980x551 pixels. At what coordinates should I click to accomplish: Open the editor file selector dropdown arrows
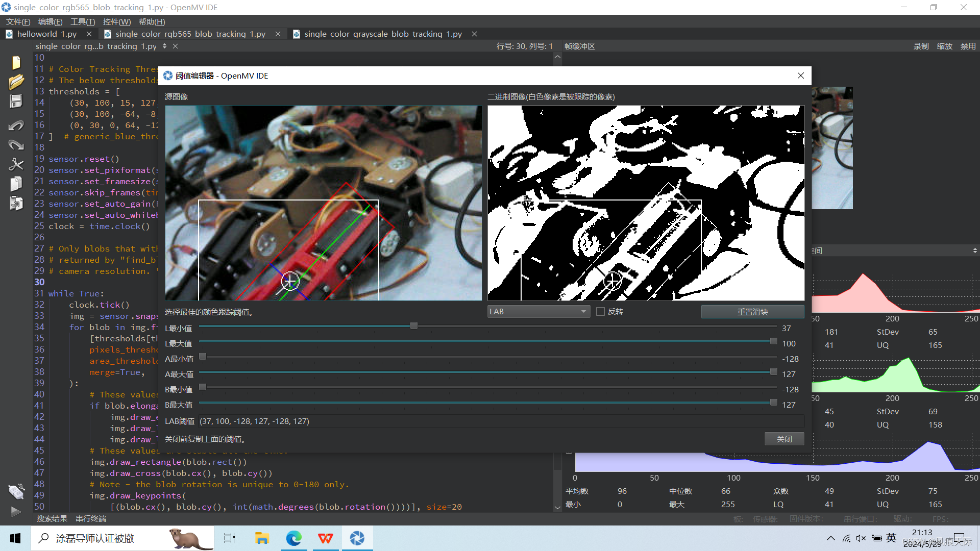164,46
